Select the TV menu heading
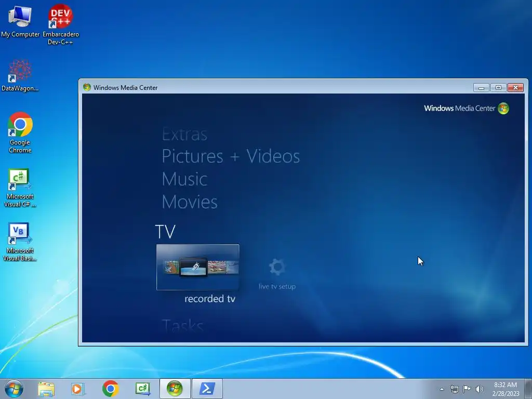 coord(165,232)
